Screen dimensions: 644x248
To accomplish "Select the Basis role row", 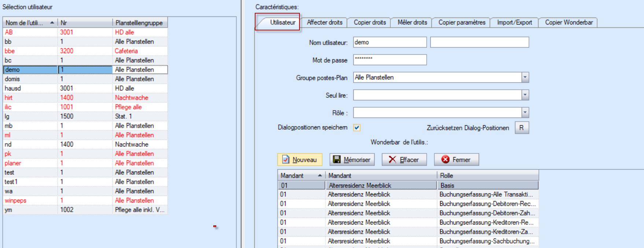I will pos(408,185).
